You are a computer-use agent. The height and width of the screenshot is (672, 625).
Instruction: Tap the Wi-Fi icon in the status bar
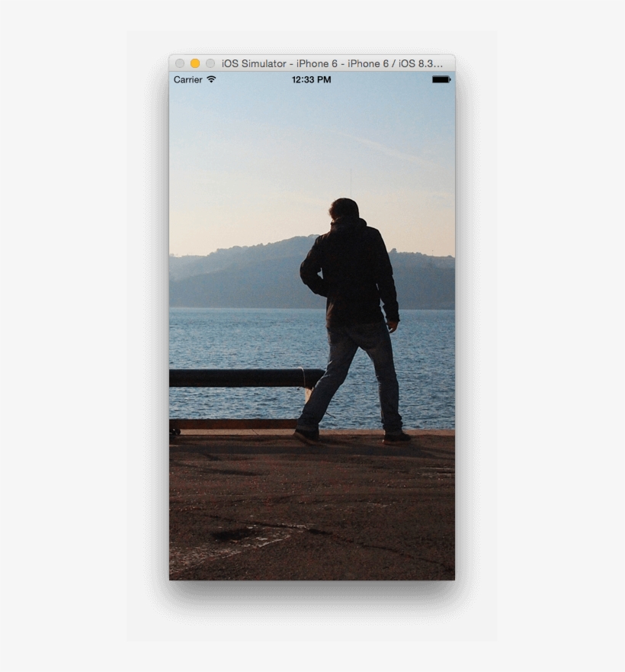(211, 79)
